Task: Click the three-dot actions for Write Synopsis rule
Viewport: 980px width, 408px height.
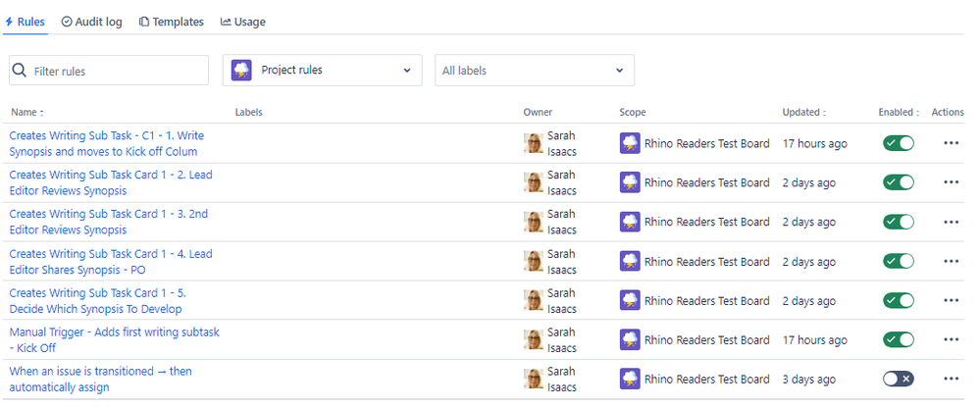Action: click(950, 143)
